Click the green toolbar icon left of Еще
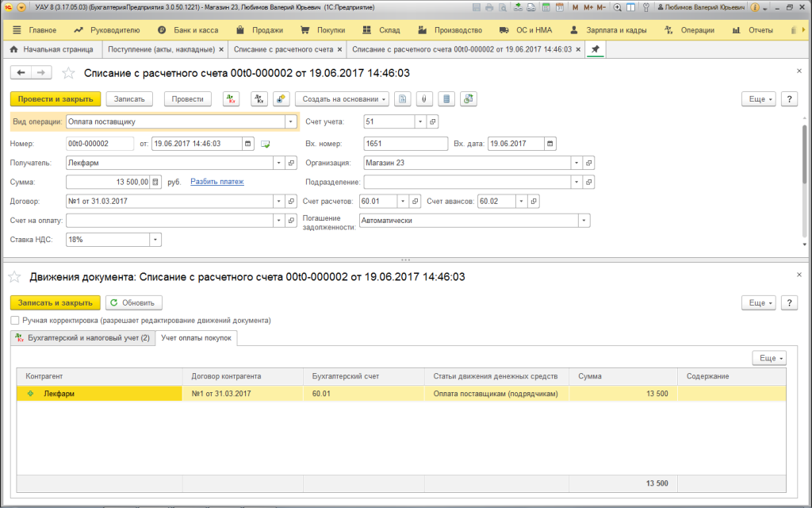 click(468, 99)
